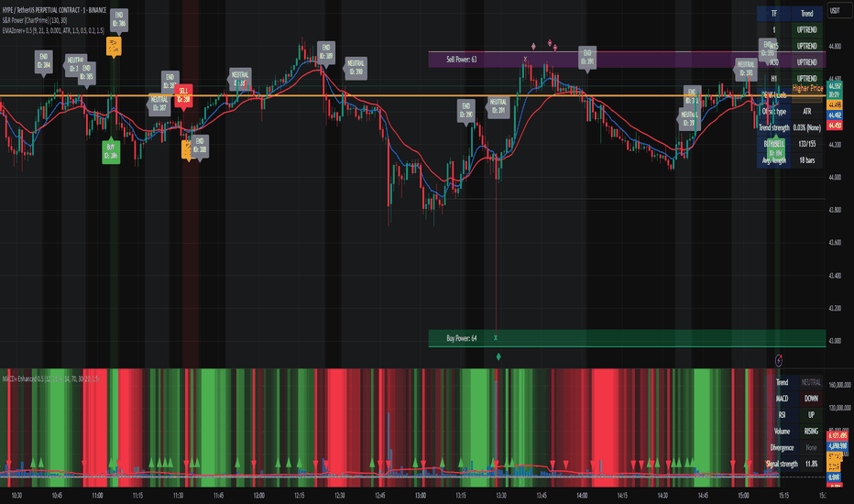Click the Sell Power: 63 zone label
Image resolution: width=854 pixels, height=504 pixels.
pyautogui.click(x=461, y=60)
